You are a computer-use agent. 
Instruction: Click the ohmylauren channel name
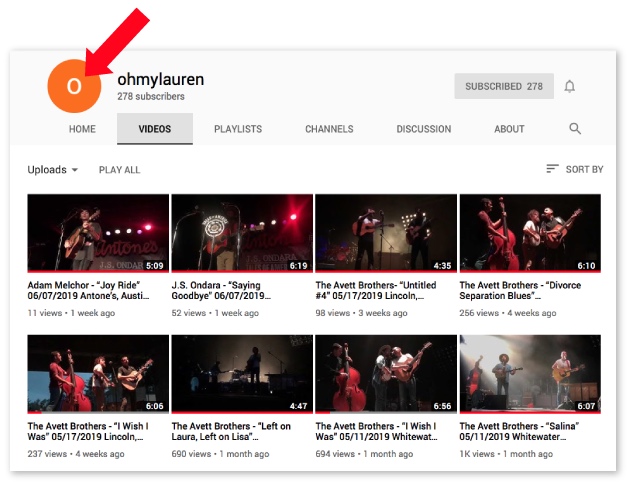[160, 79]
